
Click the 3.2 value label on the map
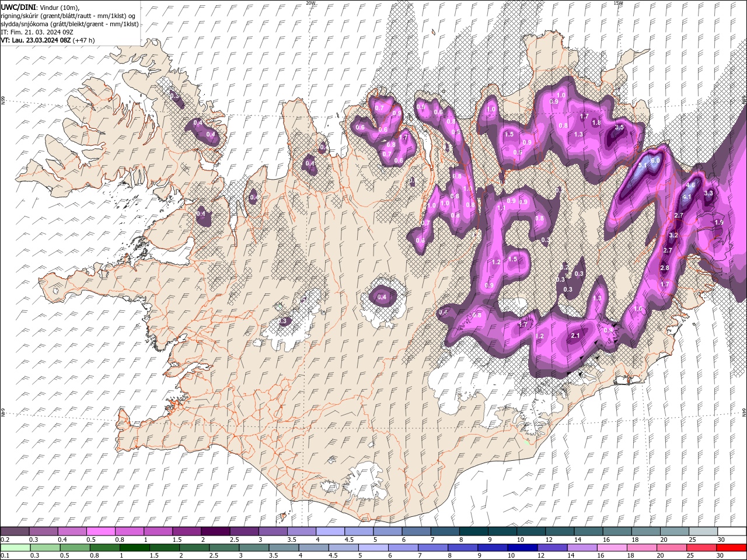click(673, 236)
